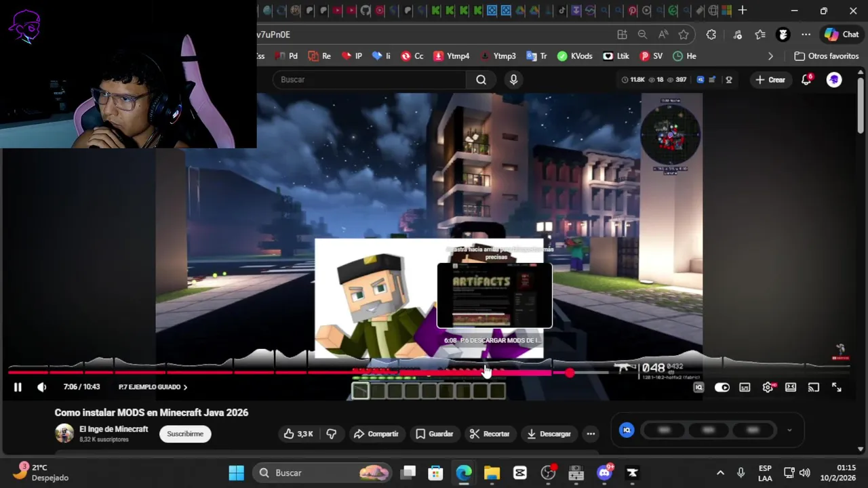The image size is (868, 488).
Task: Open Microsoft Edge from the taskbar
Action: [464, 472]
